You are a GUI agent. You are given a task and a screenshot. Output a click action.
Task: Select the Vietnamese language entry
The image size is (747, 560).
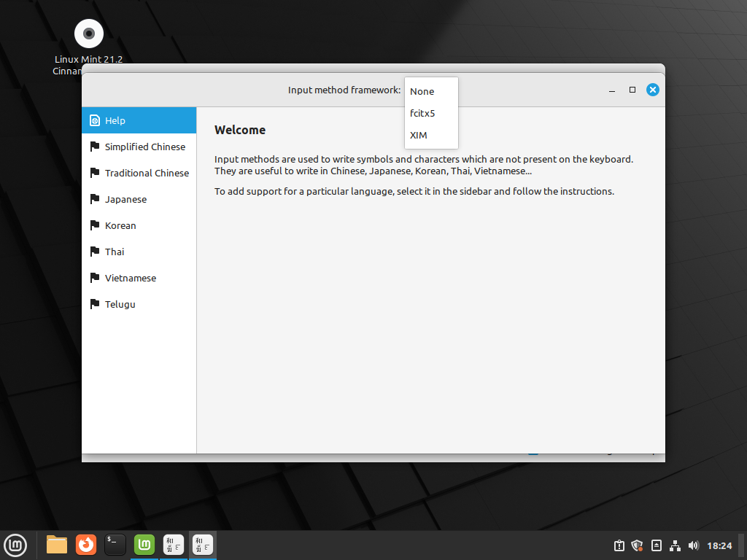[131, 278]
